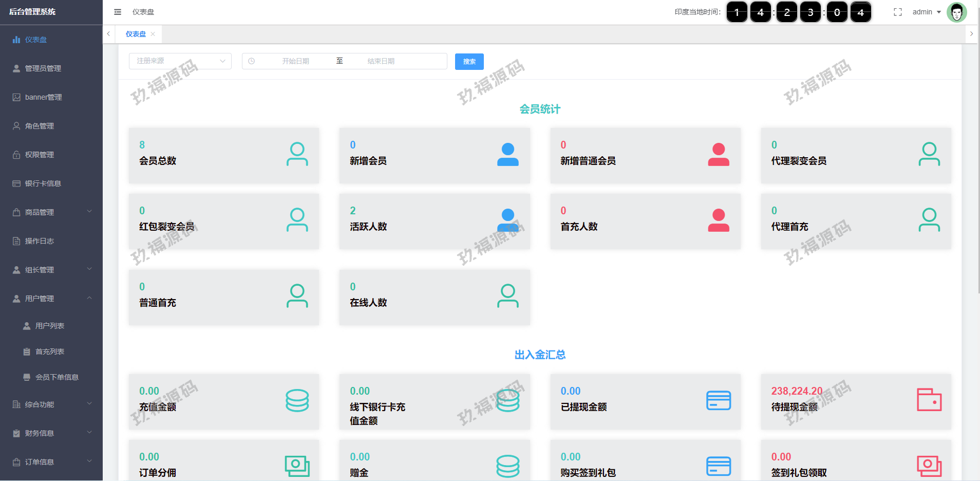Screen dimensions: 980x481
Task: Click the coin stack icon on 充值金额 card
Action: 297,400
